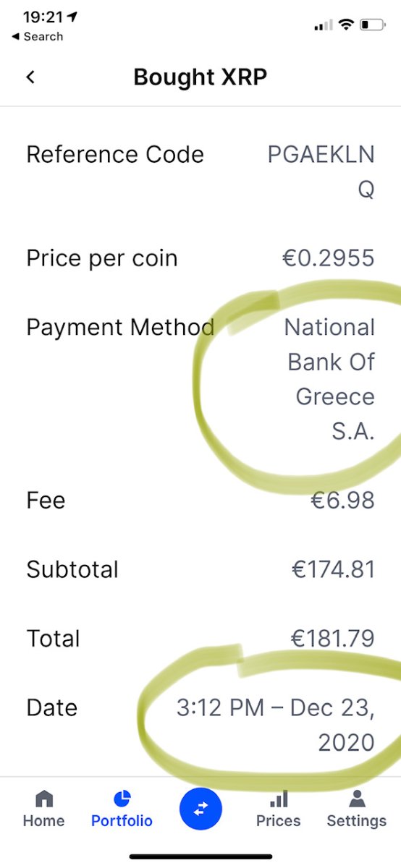Tap the date Dec 23, 2020 value

276,725
